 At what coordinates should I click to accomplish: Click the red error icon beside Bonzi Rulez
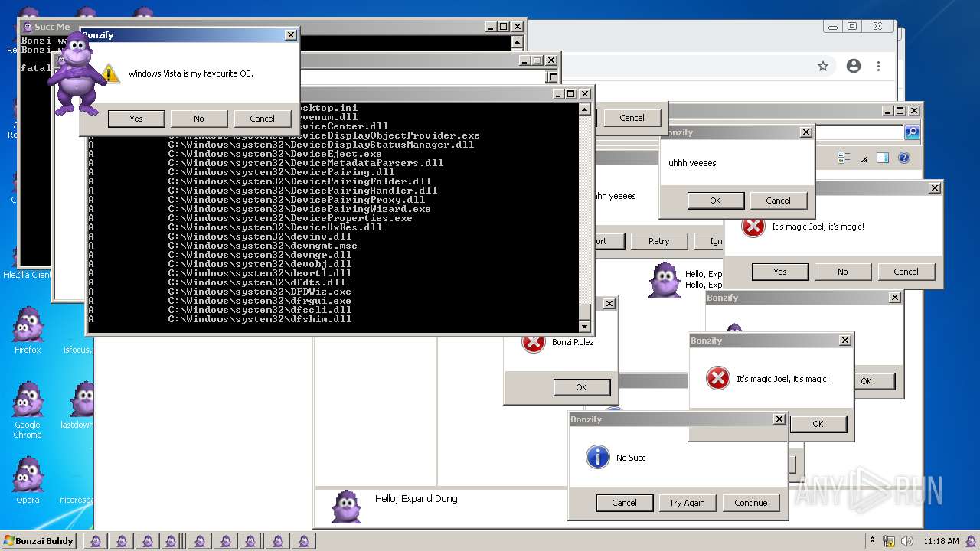(533, 342)
